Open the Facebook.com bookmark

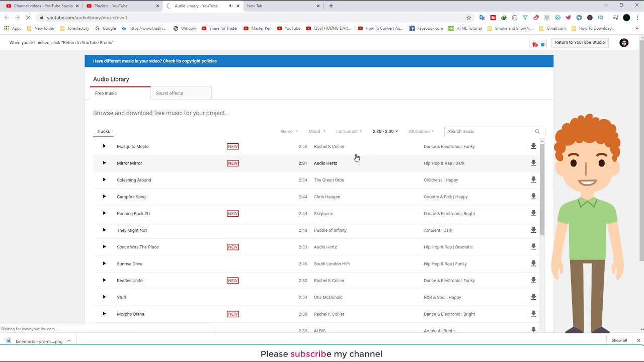426,28
